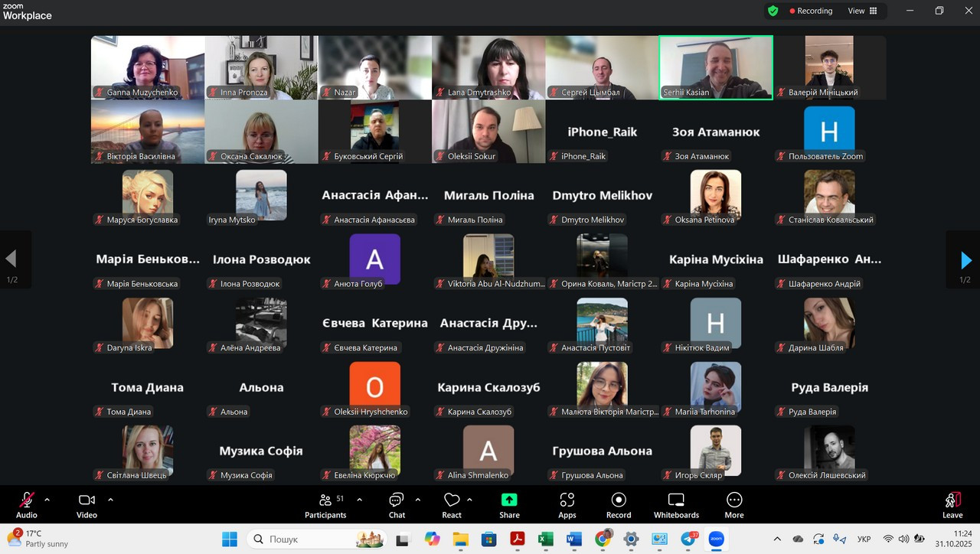This screenshot has height=554, width=980.
Task: Open Whiteboards
Action: pyautogui.click(x=676, y=505)
